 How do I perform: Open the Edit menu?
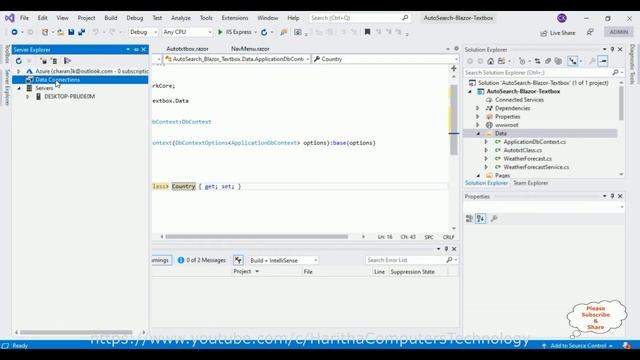42,18
